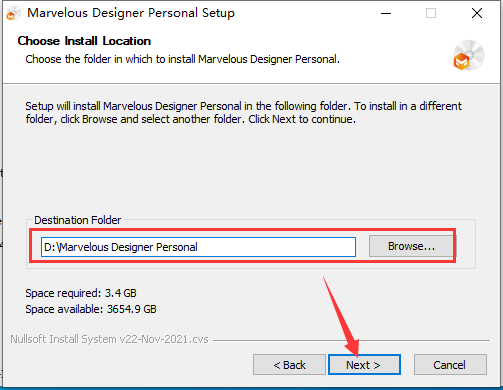Screen dimensions: 503x390
Task: Click the header subtitle about choosing folder
Action: coord(182,59)
